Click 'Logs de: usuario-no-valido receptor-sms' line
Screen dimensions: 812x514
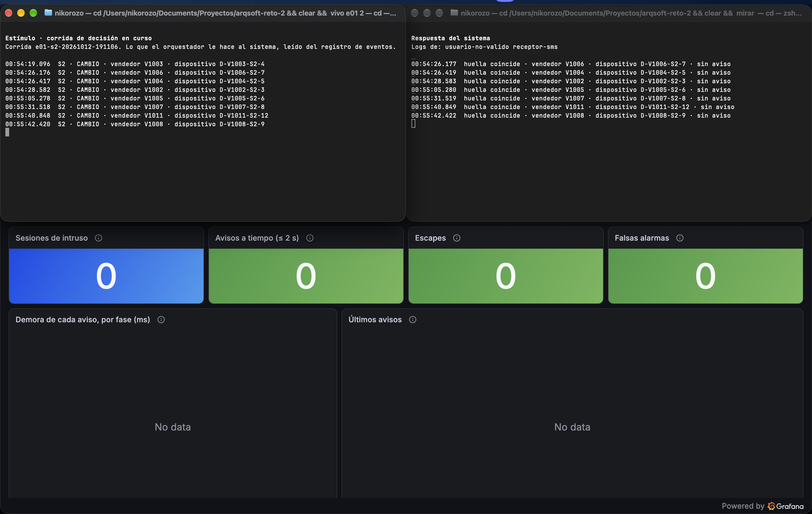(x=484, y=47)
